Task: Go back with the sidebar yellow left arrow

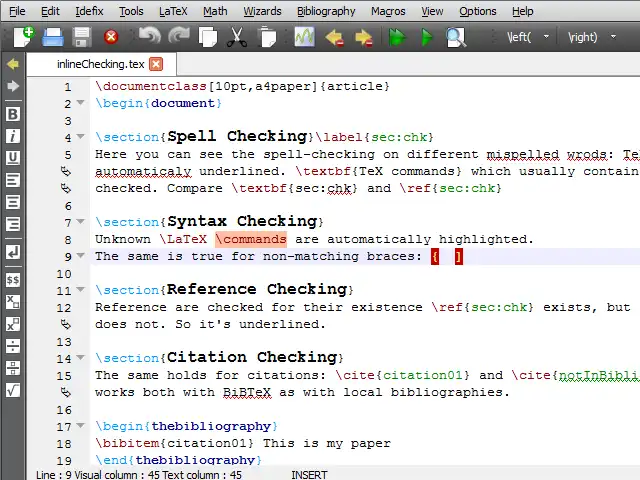Action: [13, 64]
